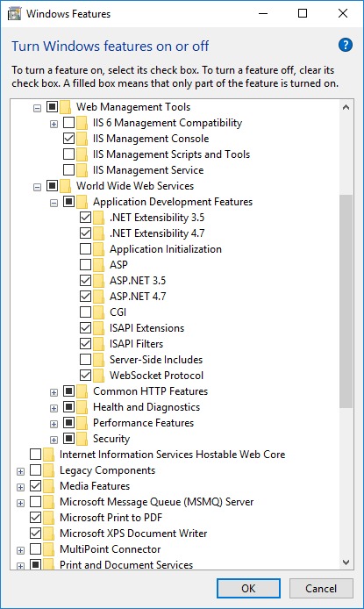
Task: Click the folder icon next to World Wide Web Services
Action: pos(65,186)
